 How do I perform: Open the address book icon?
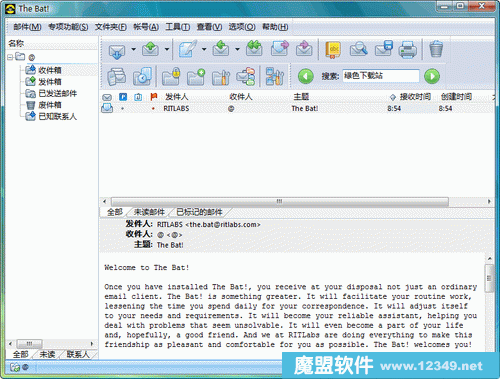pyautogui.click(x=333, y=50)
